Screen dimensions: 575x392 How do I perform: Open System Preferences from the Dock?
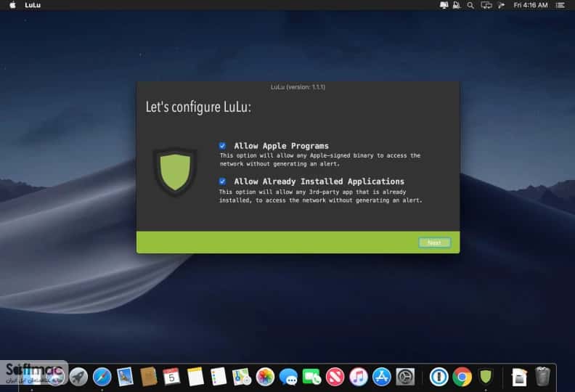pyautogui.click(x=405, y=377)
